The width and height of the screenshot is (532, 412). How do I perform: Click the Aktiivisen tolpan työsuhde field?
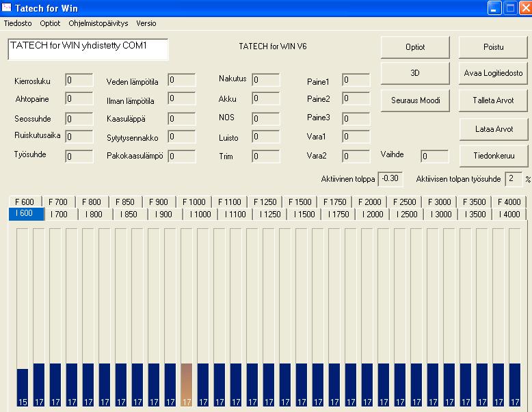[514, 179]
